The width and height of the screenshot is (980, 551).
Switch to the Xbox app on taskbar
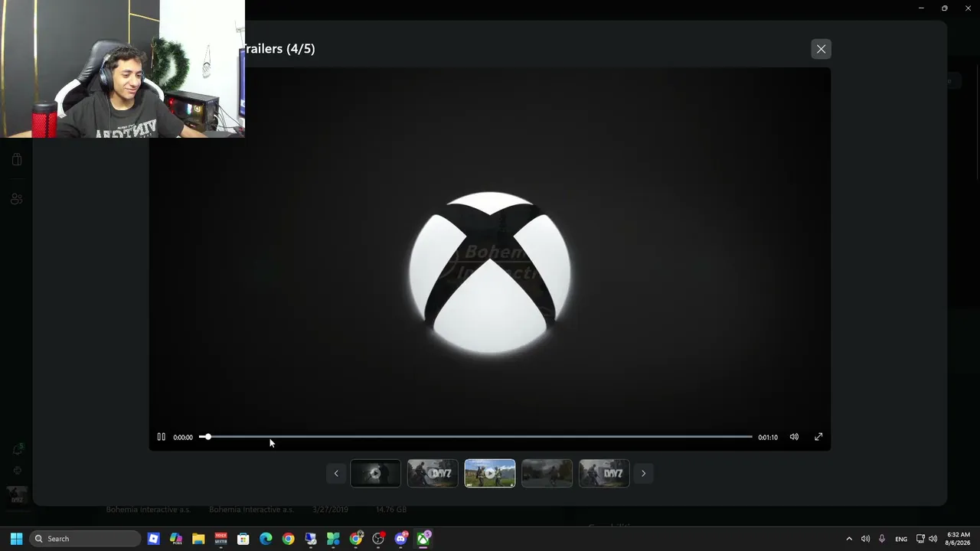[423, 539]
